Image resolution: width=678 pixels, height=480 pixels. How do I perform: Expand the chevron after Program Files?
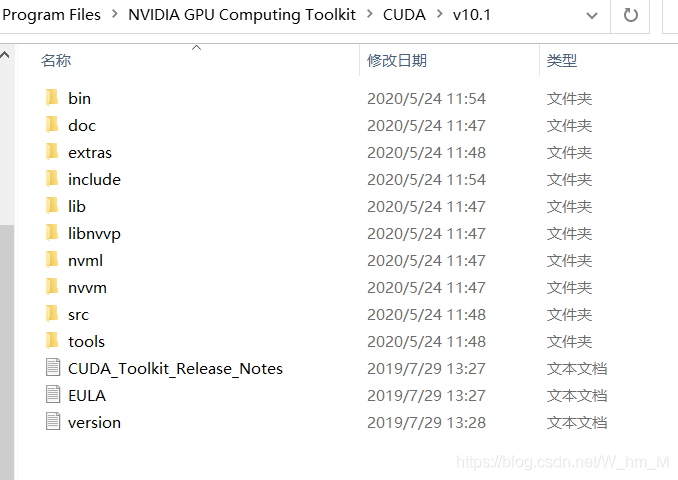115,14
